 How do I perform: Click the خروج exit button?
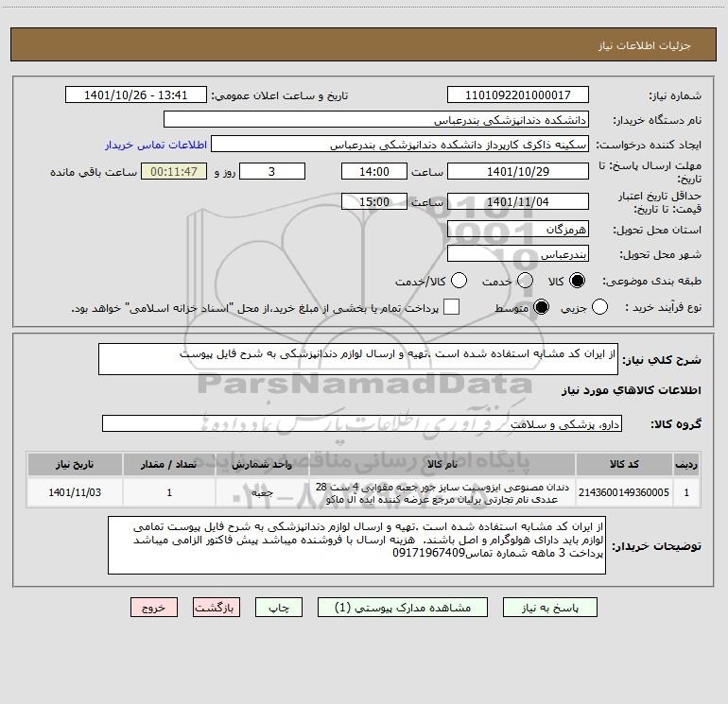pyautogui.click(x=154, y=608)
